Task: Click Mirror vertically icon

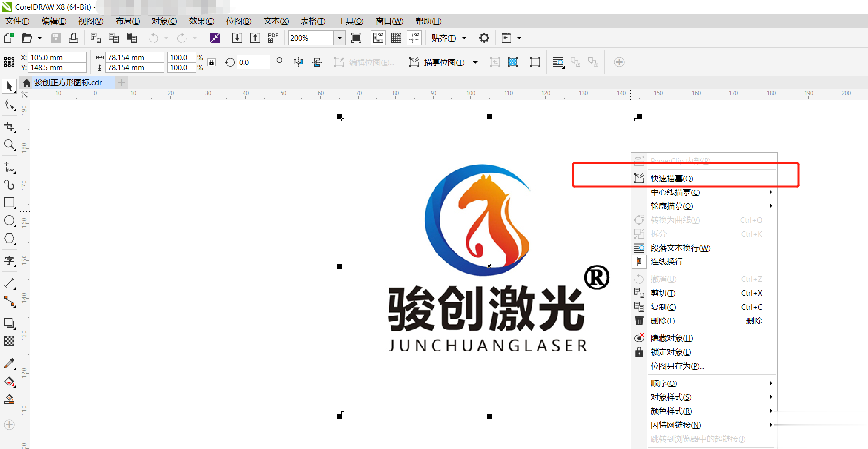Action: click(317, 62)
